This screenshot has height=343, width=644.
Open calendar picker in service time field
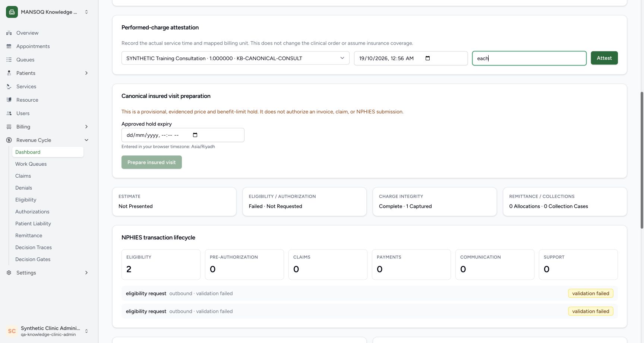click(427, 58)
